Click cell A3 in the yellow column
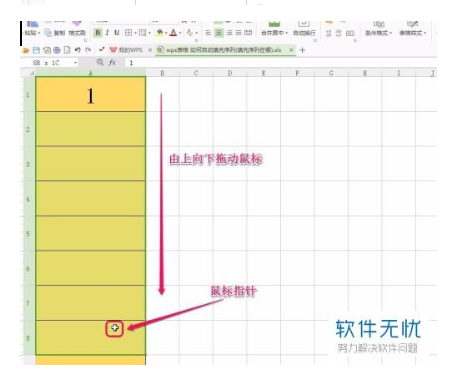461x375 pixels. point(90,164)
